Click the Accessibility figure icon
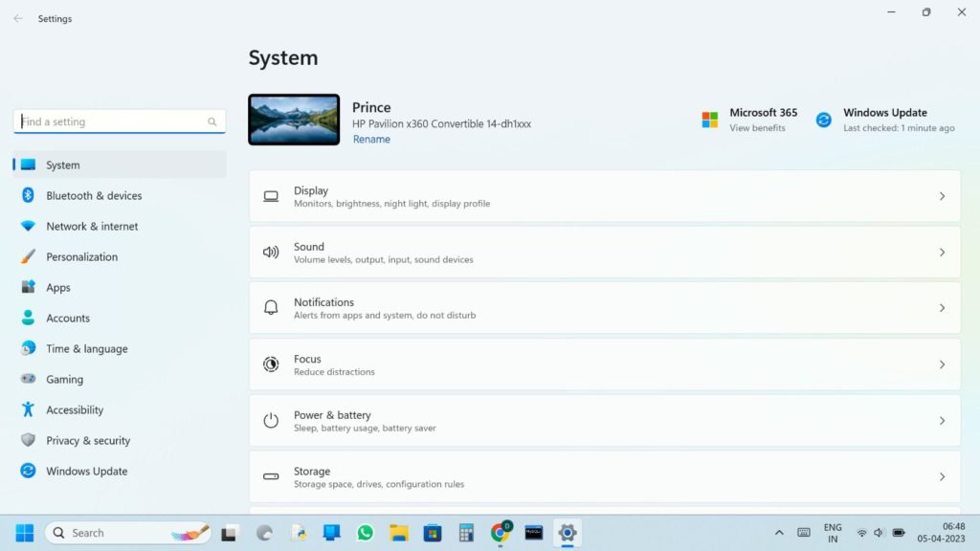Image resolution: width=980 pixels, height=551 pixels. tap(28, 409)
